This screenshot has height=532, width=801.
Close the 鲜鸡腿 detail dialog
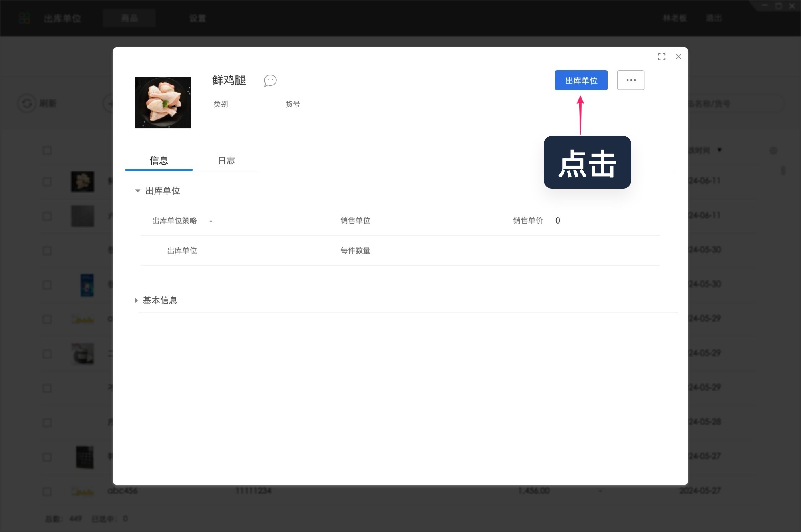click(678, 57)
